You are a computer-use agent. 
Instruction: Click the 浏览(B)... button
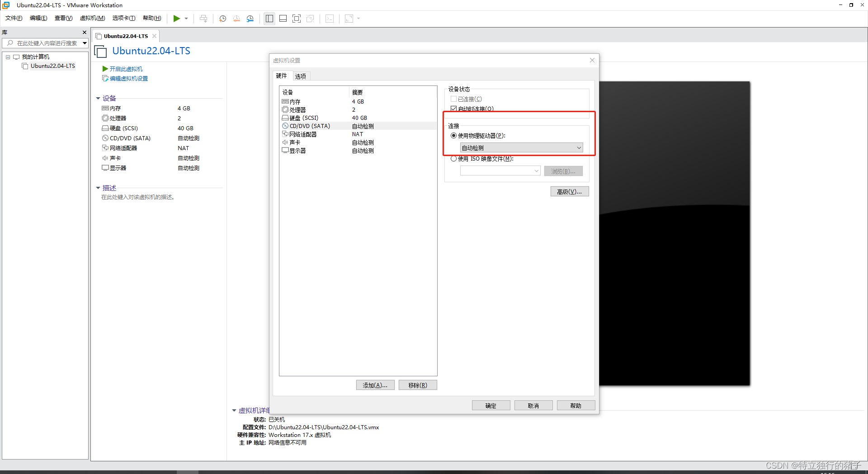click(x=563, y=171)
